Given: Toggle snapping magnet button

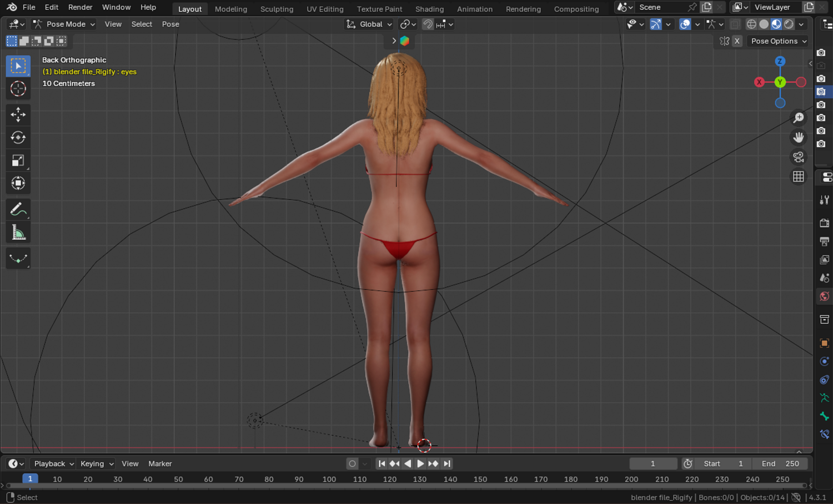Looking at the screenshot, I should tap(428, 24).
